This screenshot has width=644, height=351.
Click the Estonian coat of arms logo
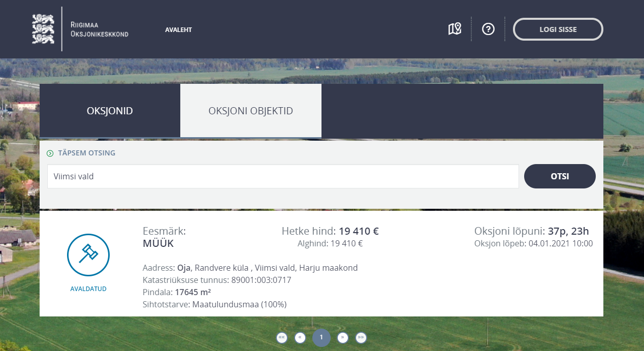[x=43, y=29]
